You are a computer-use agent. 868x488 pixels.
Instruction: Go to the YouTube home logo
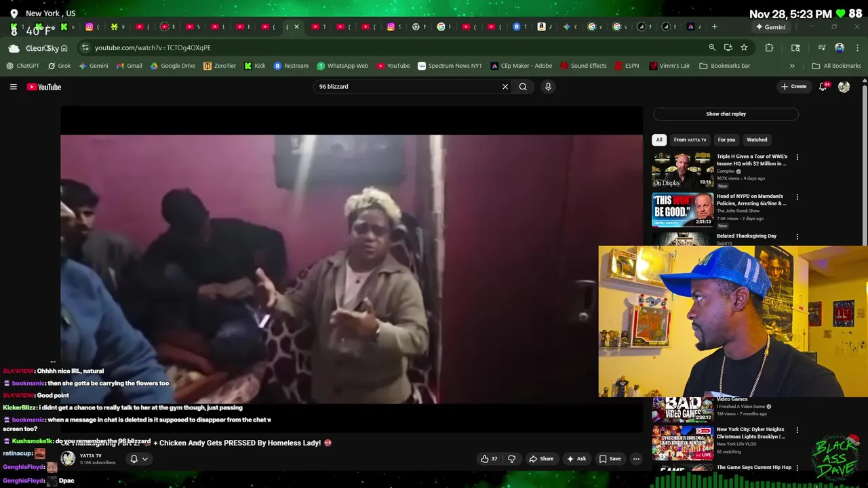[x=44, y=87]
